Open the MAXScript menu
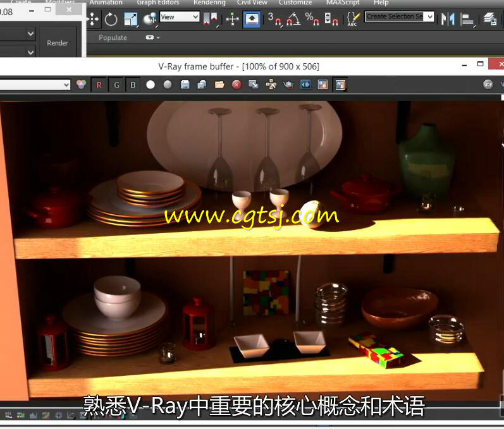This screenshot has width=504, height=429. click(343, 3)
